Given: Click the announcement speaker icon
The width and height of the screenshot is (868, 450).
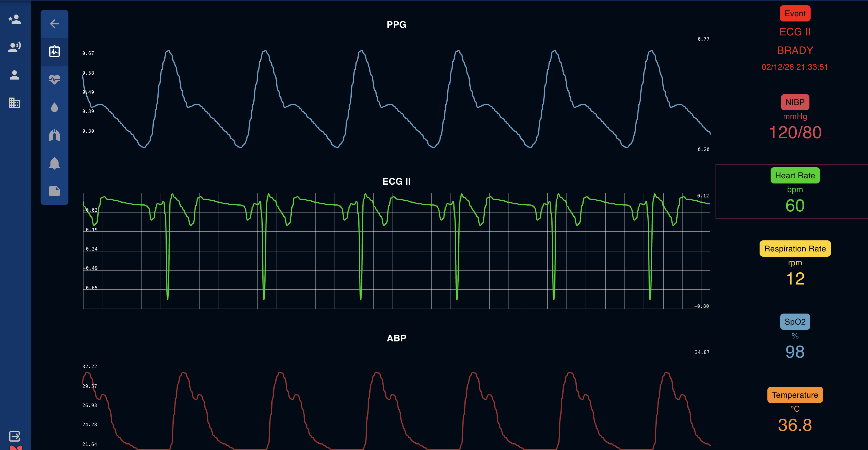Looking at the screenshot, I should coord(15,47).
